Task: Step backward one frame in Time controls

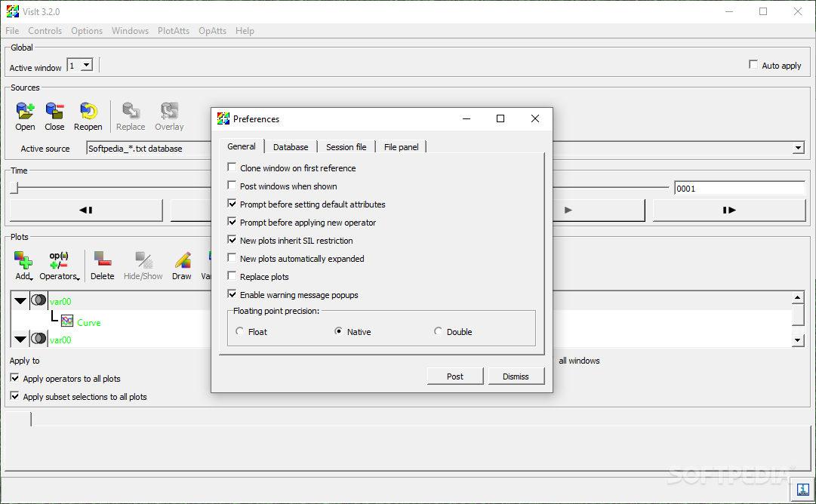Action: click(x=86, y=211)
